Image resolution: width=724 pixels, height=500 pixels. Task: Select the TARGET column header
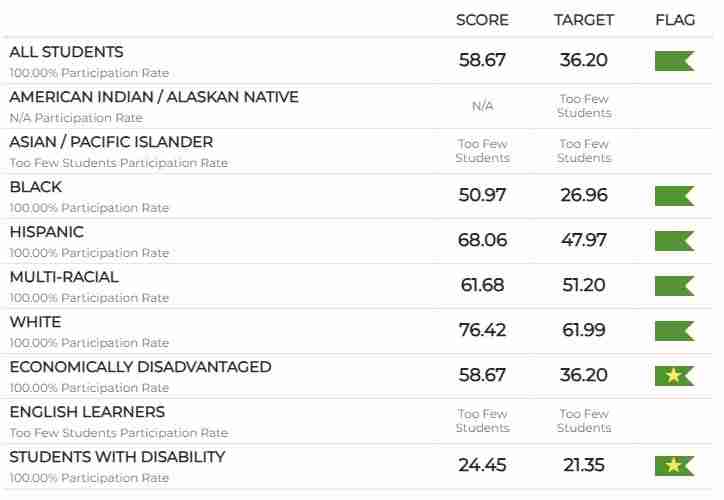click(584, 20)
